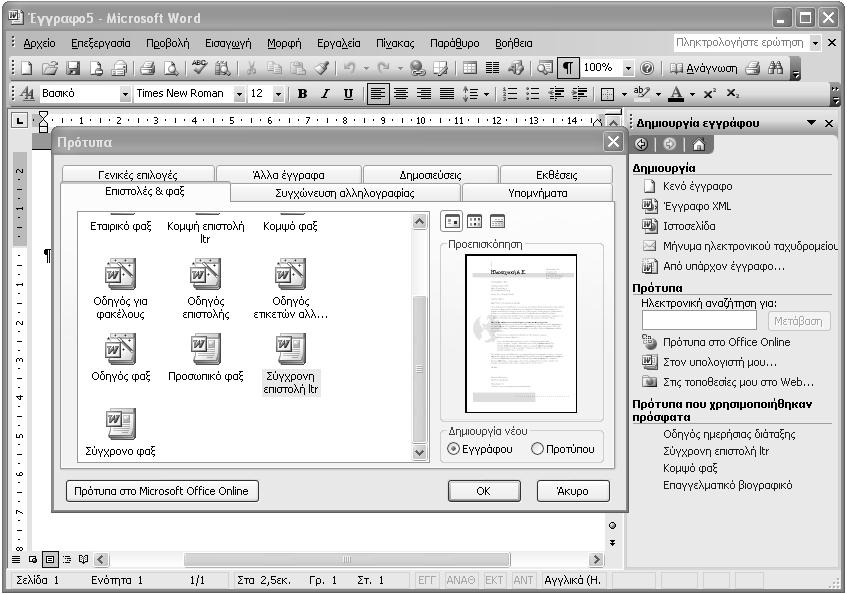Expand the Font Color arrow
The width and height of the screenshot is (847, 594).
tap(692, 94)
